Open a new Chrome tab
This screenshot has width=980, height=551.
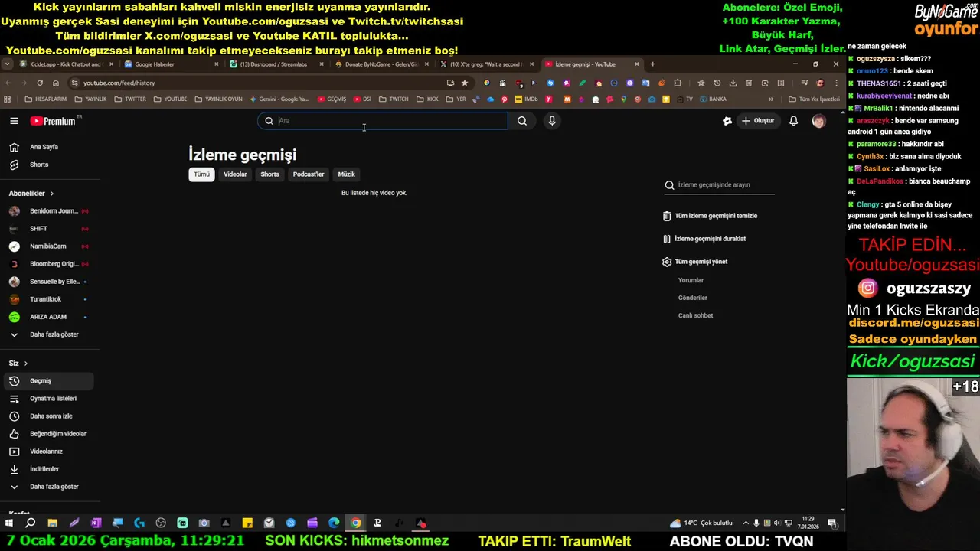coord(652,64)
